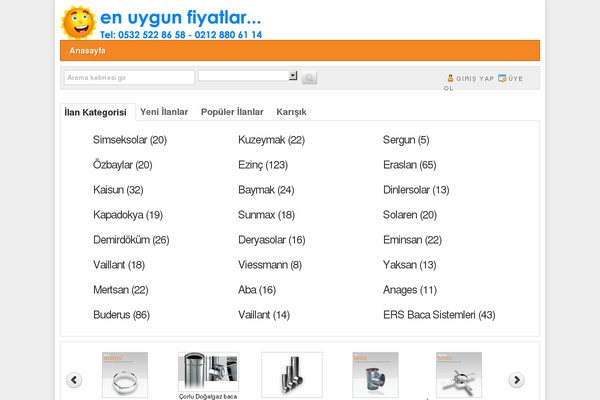Open the Vaillant (18) category
This screenshot has height=400, width=600.
(119, 265)
